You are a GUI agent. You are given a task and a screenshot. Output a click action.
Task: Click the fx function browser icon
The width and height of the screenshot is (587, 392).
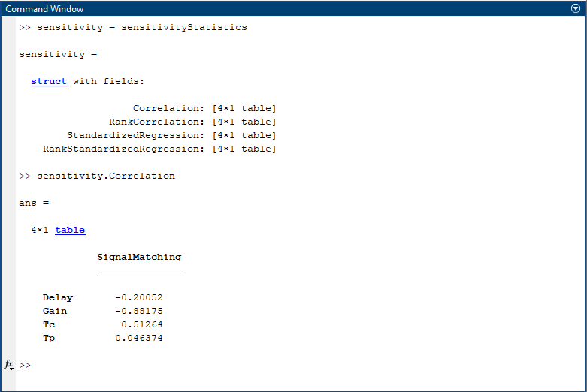9,364
